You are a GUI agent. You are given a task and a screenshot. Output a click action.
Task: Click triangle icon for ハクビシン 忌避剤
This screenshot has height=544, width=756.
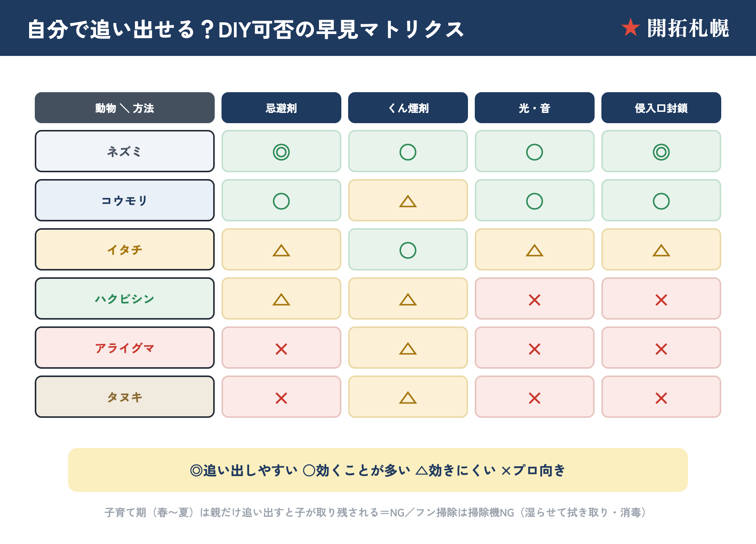point(281,300)
